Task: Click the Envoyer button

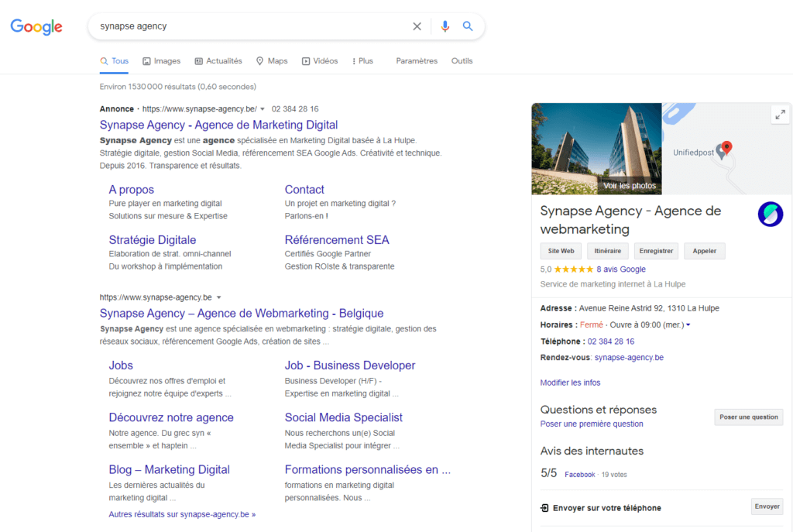Action: click(x=767, y=506)
